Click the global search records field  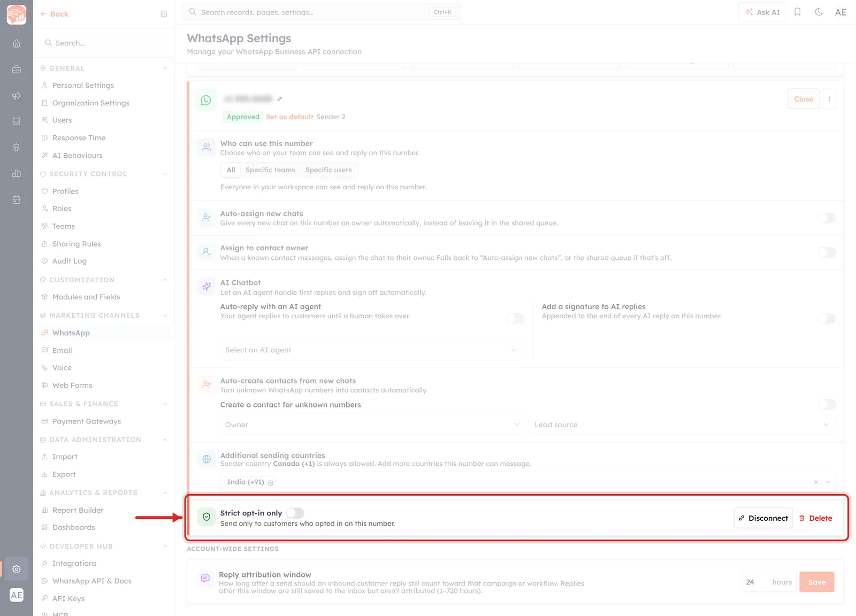click(x=322, y=12)
